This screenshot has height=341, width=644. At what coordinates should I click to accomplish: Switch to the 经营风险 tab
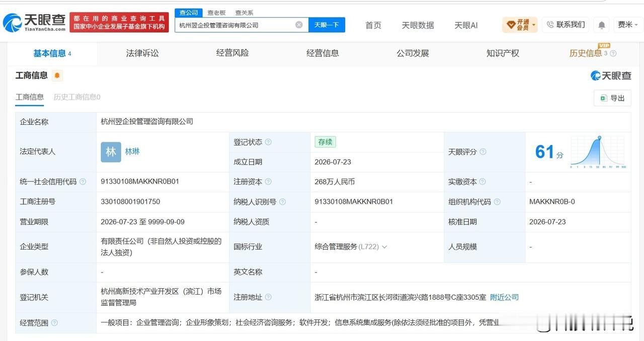pos(232,53)
